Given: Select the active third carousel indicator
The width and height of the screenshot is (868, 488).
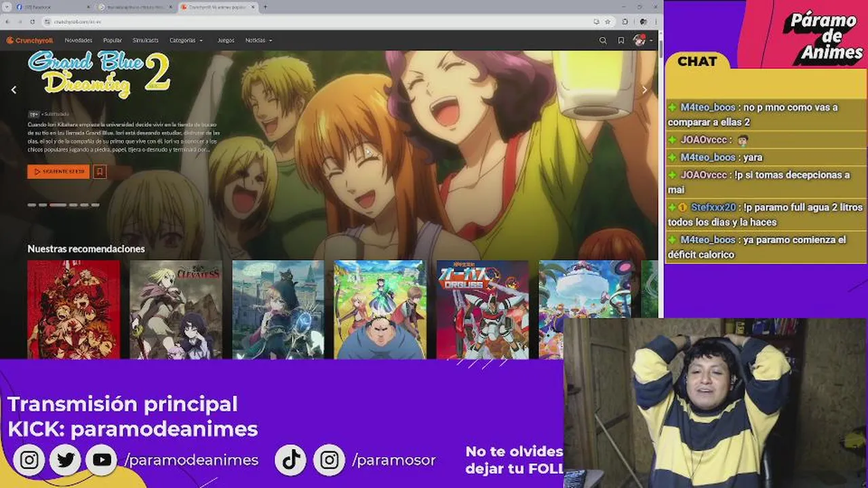Looking at the screenshot, I should tap(58, 205).
